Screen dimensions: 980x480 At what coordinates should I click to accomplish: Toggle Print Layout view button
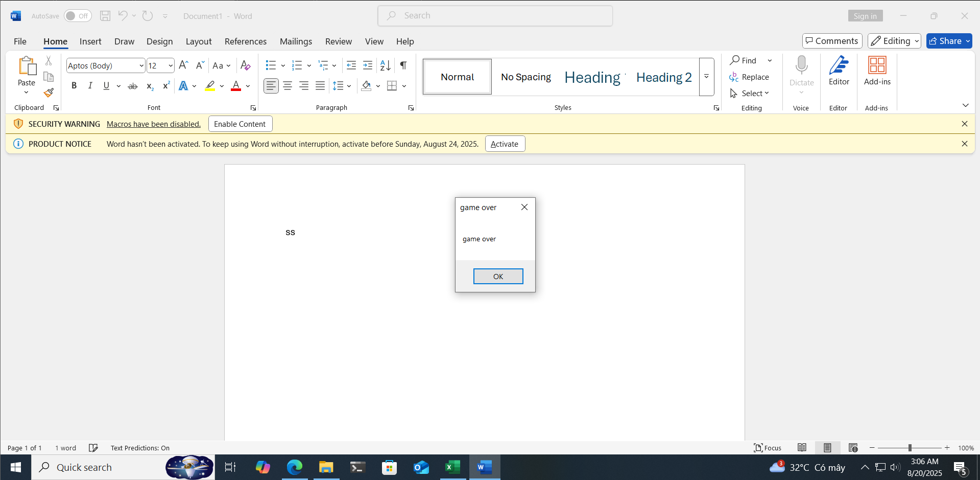[827, 448]
